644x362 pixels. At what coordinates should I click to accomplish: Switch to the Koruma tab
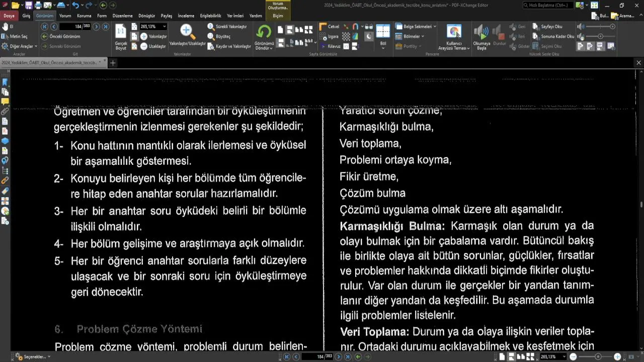click(84, 16)
